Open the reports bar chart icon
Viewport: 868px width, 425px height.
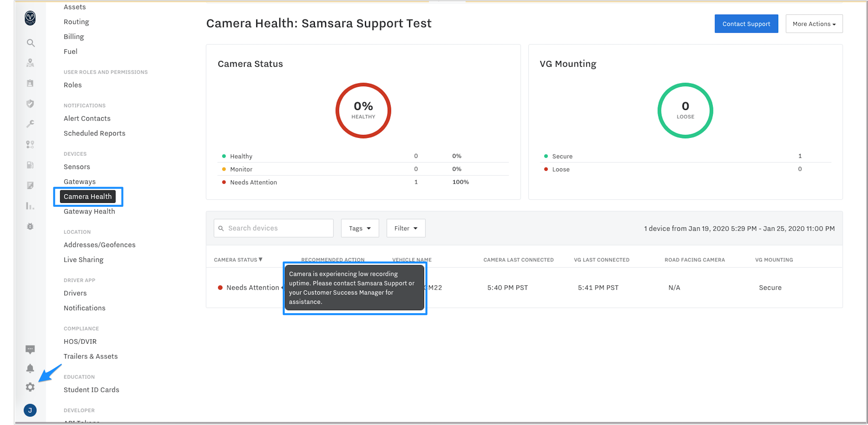pyautogui.click(x=30, y=206)
